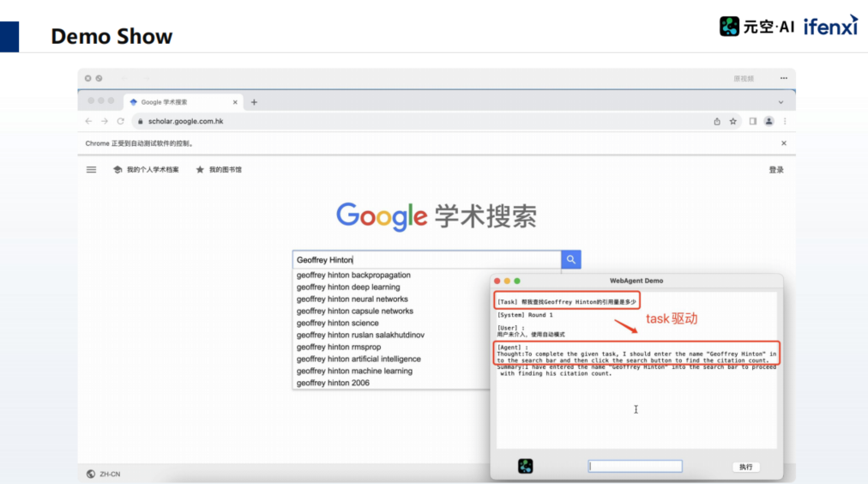Screen dimensions: 868x484
Task: Reload the page with the refresh icon
Action: pos(120,121)
